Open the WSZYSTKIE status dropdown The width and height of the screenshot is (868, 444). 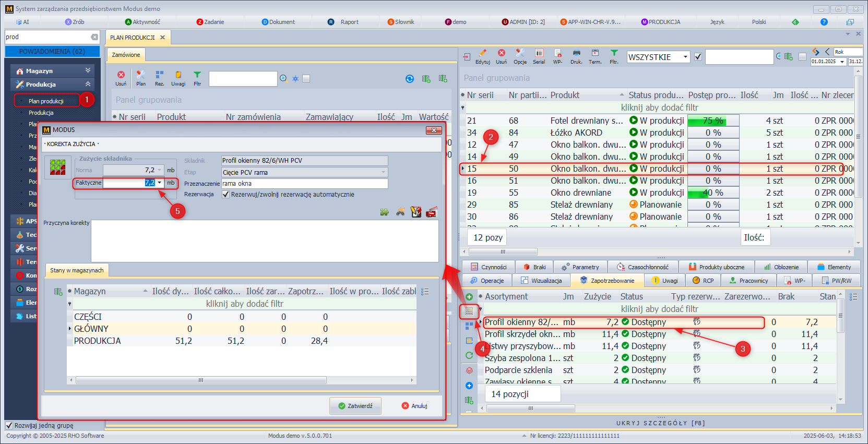click(685, 57)
